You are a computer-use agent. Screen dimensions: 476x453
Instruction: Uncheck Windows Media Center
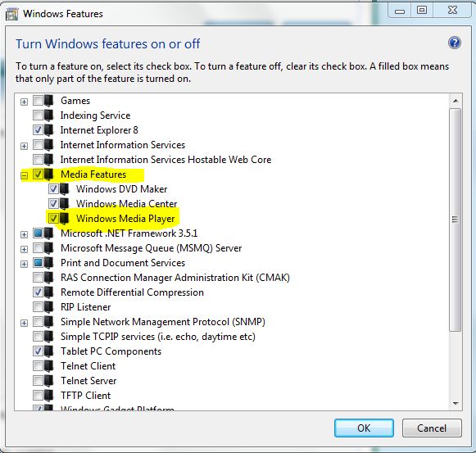53,203
